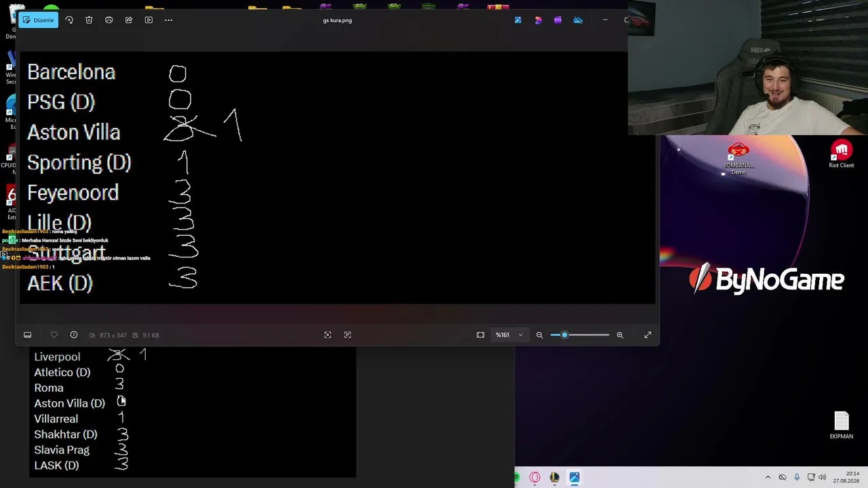Click the scan text icon in the bottom bar
Screen dimensions: 868x488
pos(348,335)
